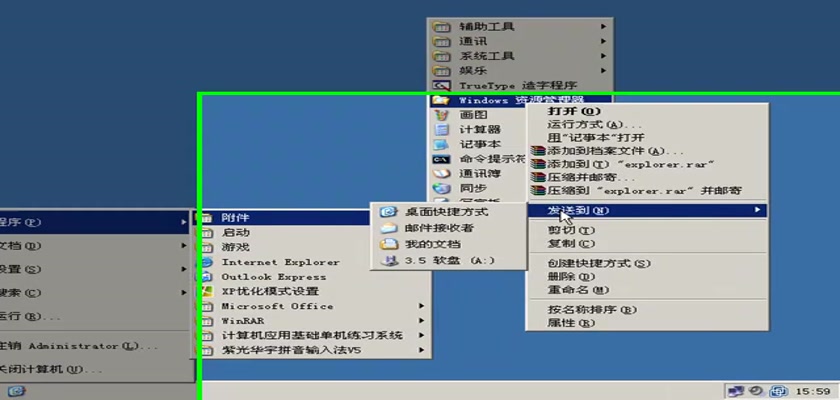Image resolution: width=840 pixels, height=400 pixels.
Task: Select 打开(O) in the context menu
Action: pos(574,111)
